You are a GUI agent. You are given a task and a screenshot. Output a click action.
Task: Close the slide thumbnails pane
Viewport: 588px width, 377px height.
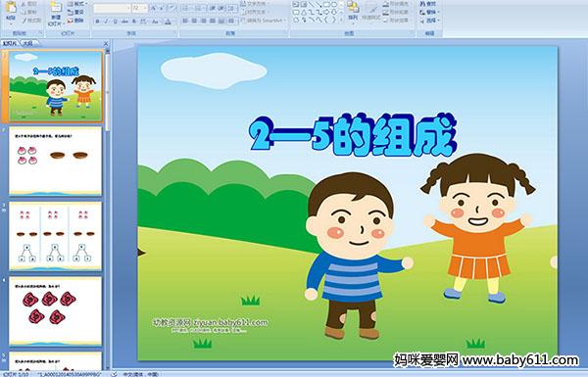pyautogui.click(x=106, y=43)
